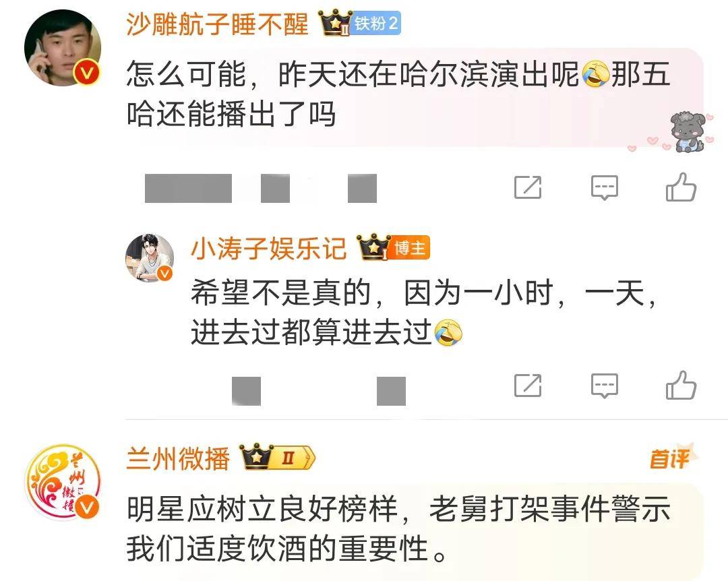728x581 pixels.
Task: Like the comment by 沙雕航子睡不醒
Action: [681, 187]
